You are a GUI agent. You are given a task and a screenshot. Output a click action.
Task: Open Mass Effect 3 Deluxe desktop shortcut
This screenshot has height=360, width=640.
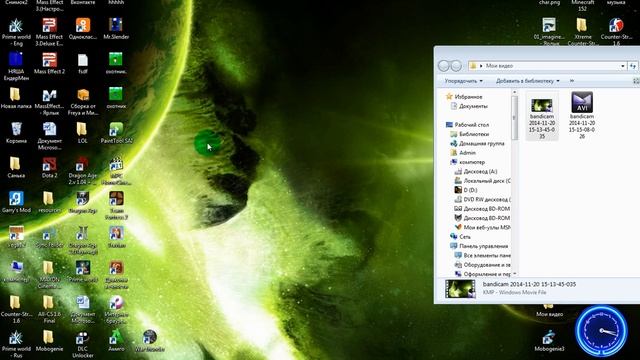[49, 32]
